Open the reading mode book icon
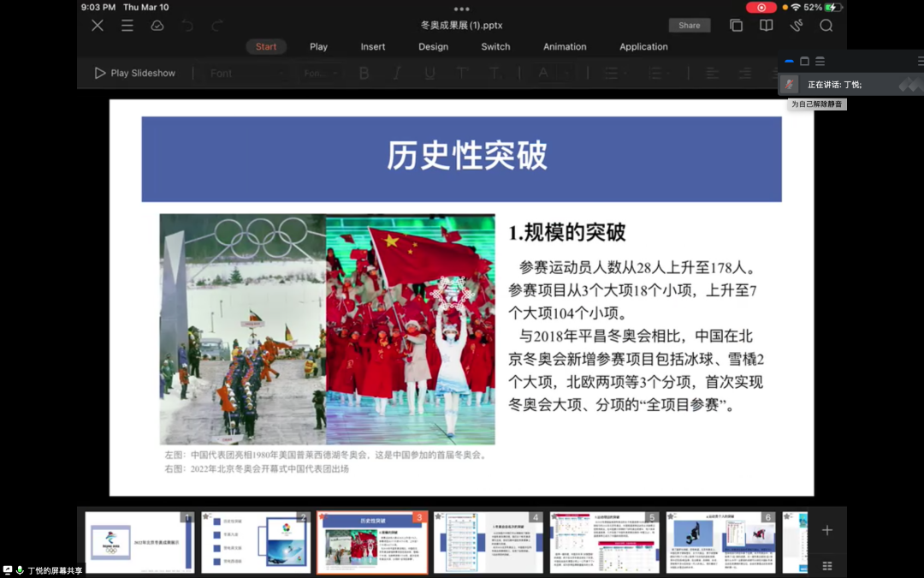924x578 pixels. 766,26
